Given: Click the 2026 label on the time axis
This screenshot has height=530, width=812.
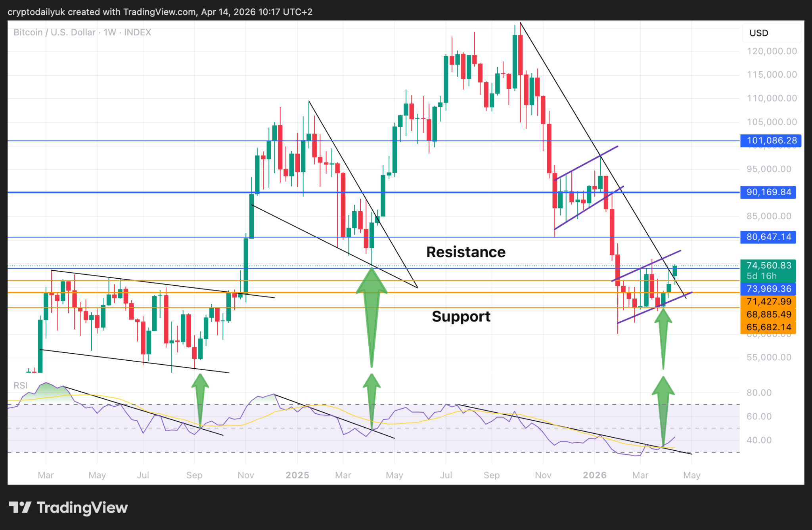Looking at the screenshot, I should pyautogui.click(x=594, y=475).
